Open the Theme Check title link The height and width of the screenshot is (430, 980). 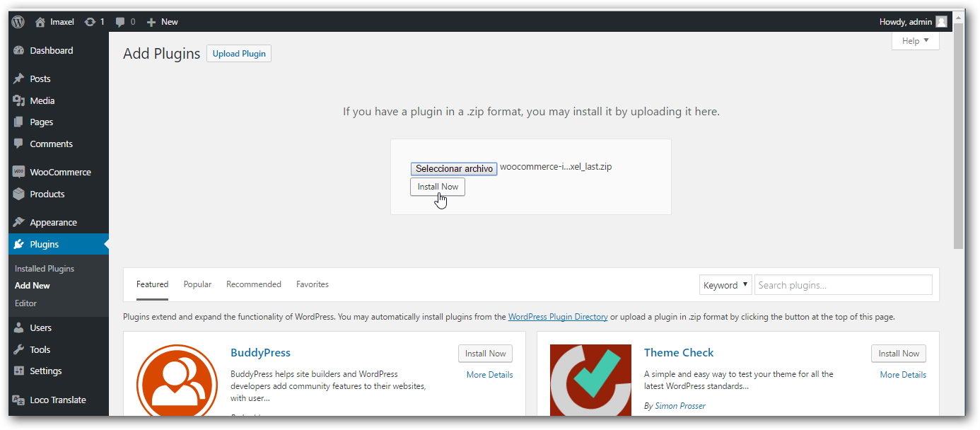(x=679, y=353)
